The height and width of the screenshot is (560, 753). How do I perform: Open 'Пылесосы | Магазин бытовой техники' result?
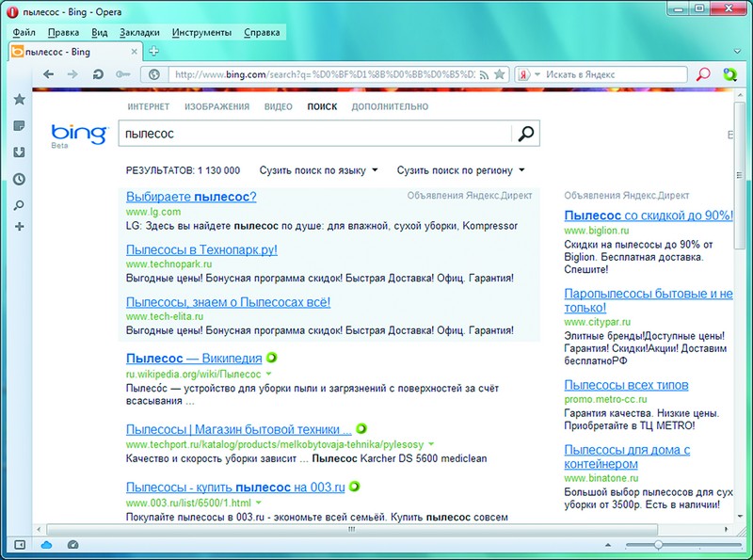pos(239,429)
